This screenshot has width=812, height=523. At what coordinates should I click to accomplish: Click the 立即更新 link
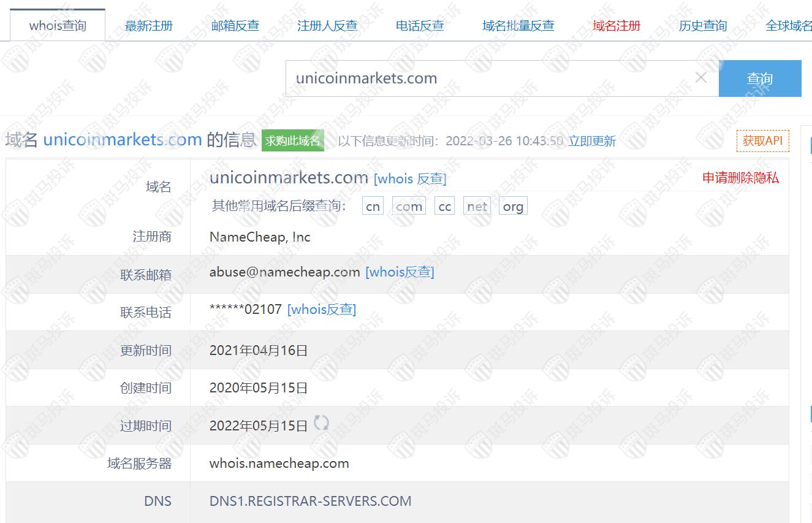click(592, 141)
